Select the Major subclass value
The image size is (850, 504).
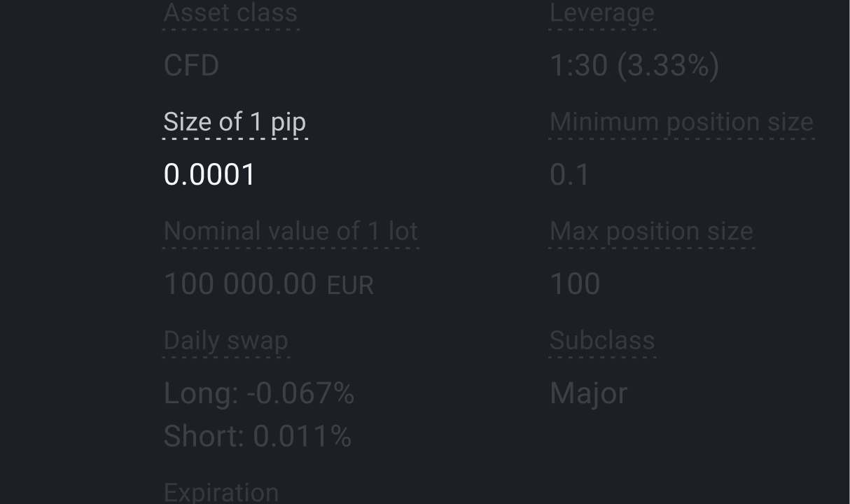588,393
